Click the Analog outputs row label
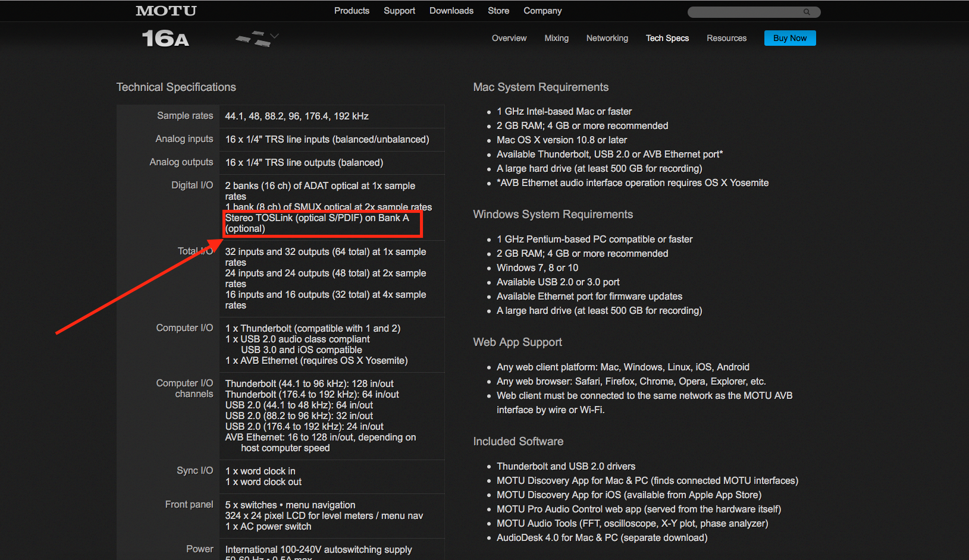Image resolution: width=969 pixels, height=560 pixels. (181, 162)
